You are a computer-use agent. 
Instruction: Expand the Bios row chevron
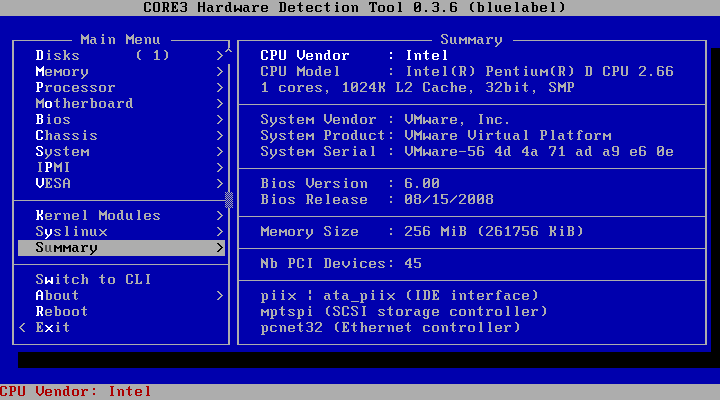[219, 120]
